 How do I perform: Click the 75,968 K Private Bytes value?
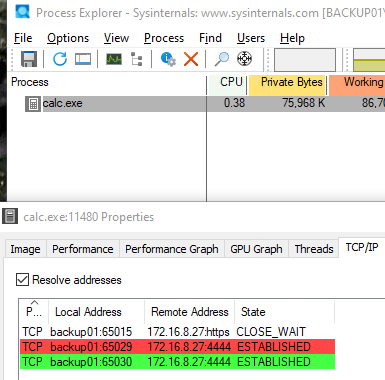pos(304,103)
